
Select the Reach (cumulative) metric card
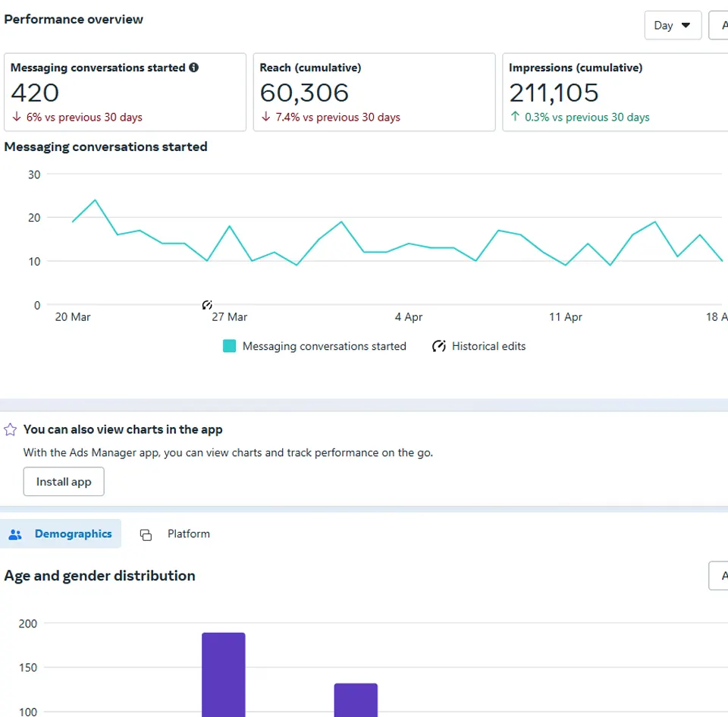tap(374, 92)
